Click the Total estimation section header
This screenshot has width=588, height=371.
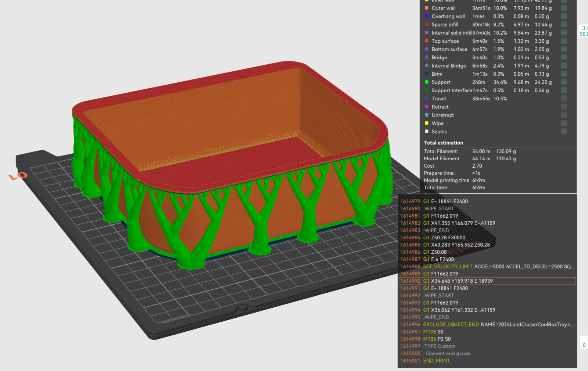443,143
